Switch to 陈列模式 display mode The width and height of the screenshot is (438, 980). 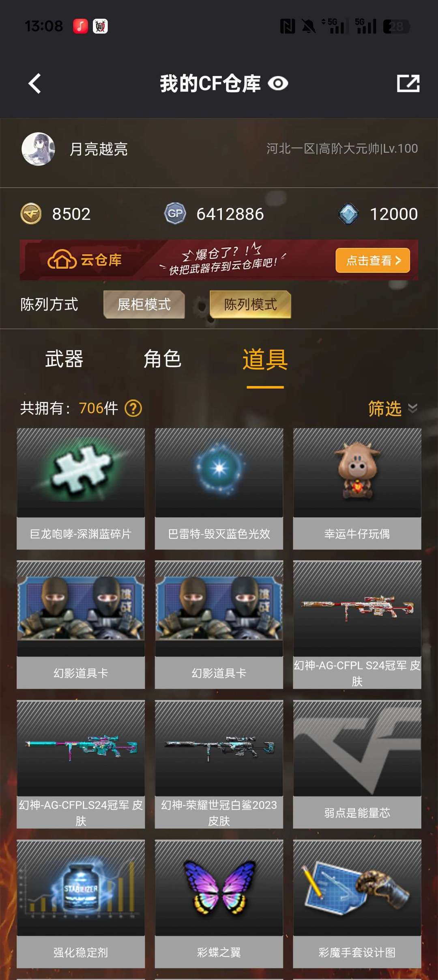pyautogui.click(x=250, y=304)
